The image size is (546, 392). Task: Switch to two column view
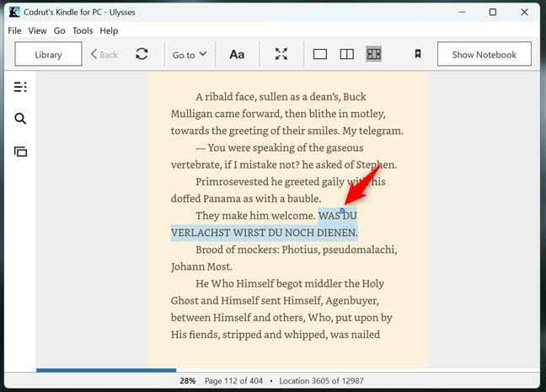click(346, 55)
